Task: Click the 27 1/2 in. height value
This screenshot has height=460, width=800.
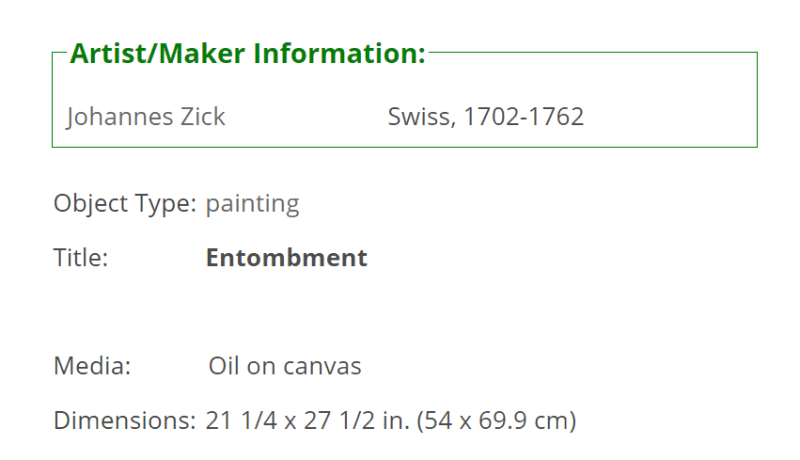Action: pyautogui.click(x=357, y=421)
